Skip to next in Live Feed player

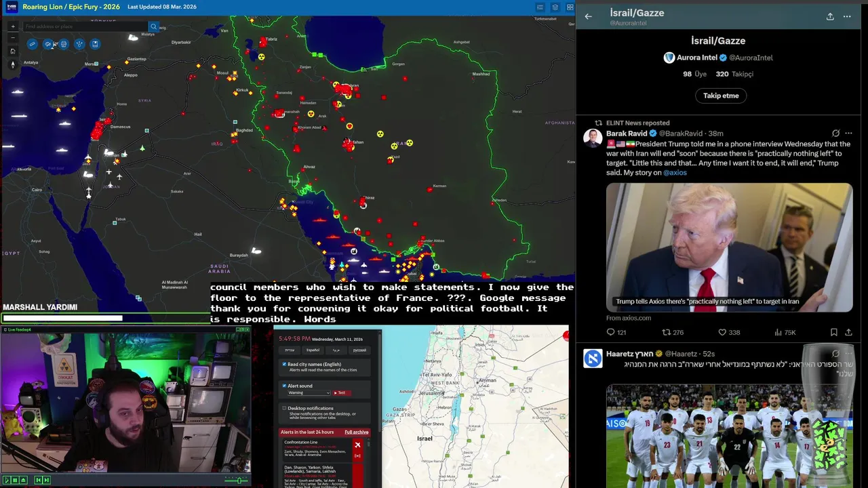tap(47, 481)
